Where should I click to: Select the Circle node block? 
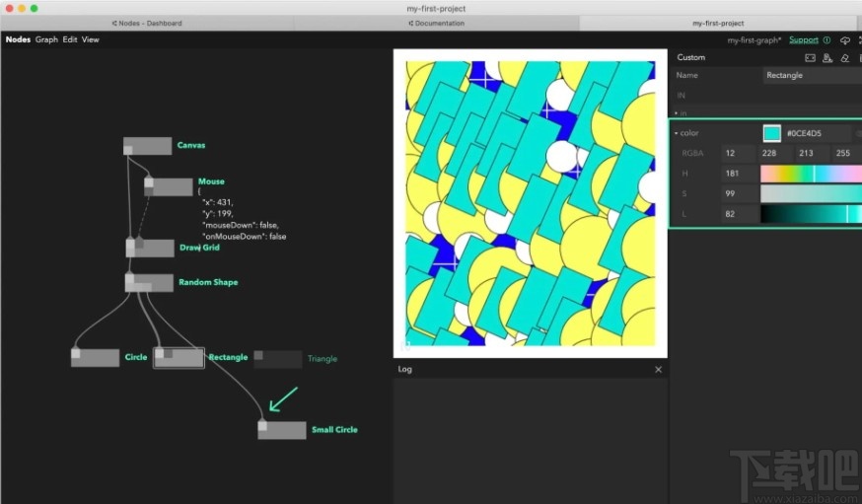coord(95,357)
